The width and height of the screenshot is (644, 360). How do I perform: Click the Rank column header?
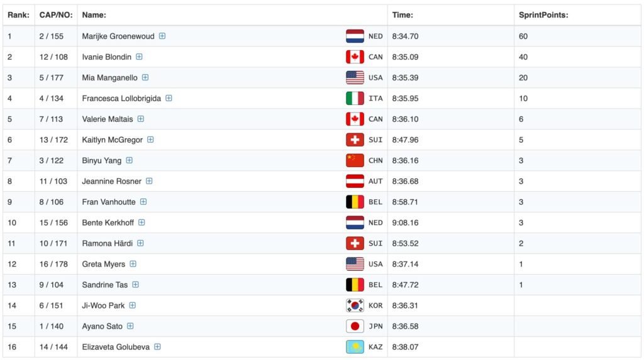[x=18, y=15]
